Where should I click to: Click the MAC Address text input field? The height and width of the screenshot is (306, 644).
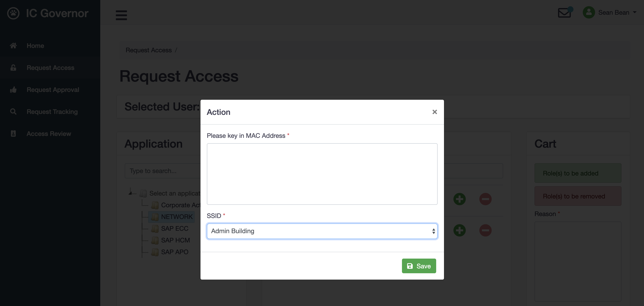pos(322,174)
